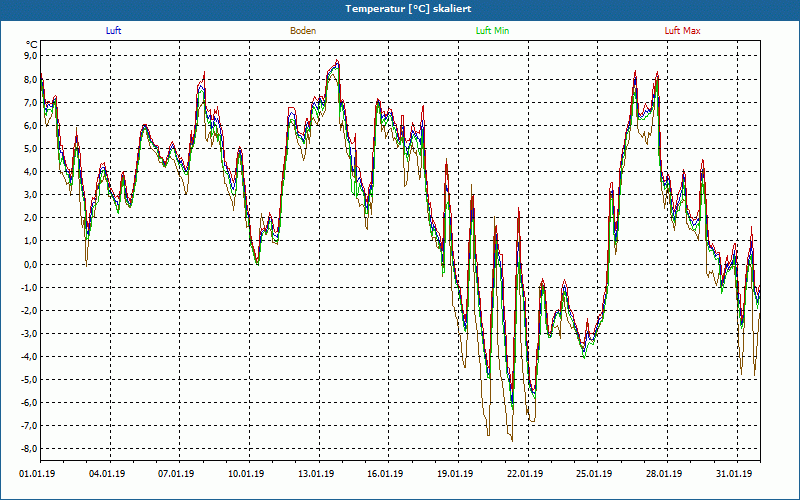Click the 10.01.19 date label
Viewport: 800px width, 500px height.
tap(246, 474)
